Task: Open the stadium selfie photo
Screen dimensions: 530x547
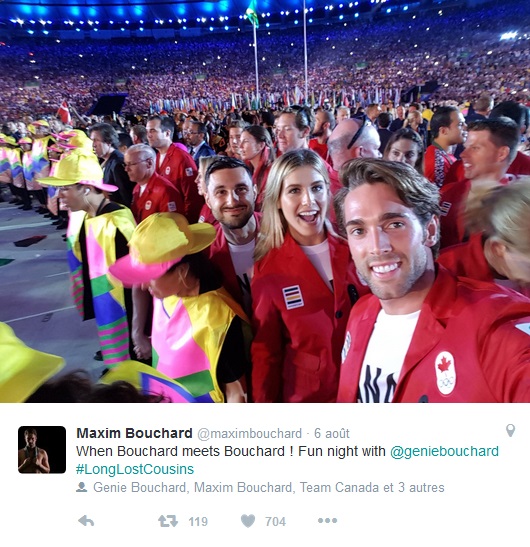Action: tap(265, 201)
